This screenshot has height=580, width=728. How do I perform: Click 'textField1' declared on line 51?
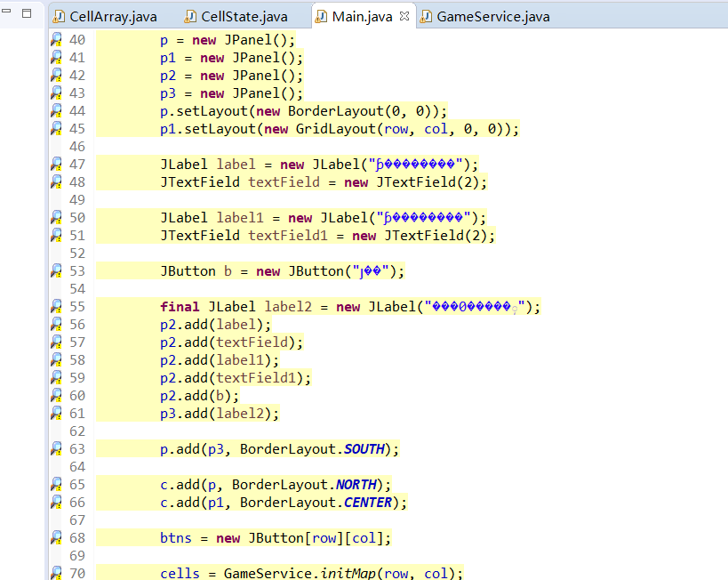coord(288,235)
